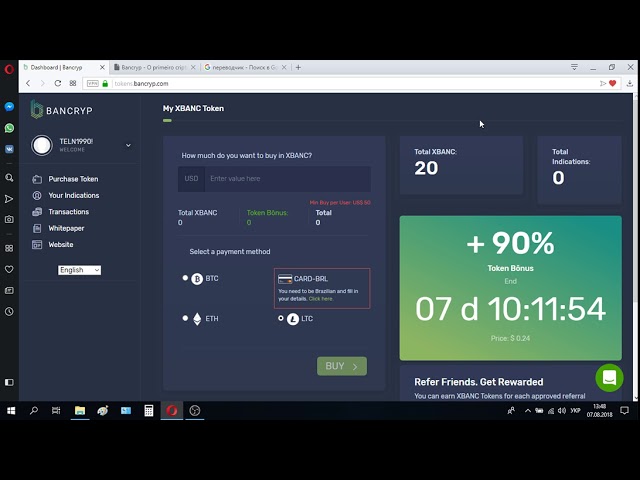Open WhatsApp in Opera sidebar

(9, 128)
